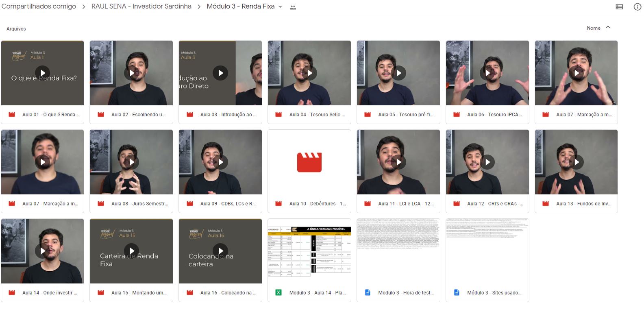Navigate to RAUL SENA - Investidor Sardinha folder
644x316 pixels.
pyautogui.click(x=141, y=7)
